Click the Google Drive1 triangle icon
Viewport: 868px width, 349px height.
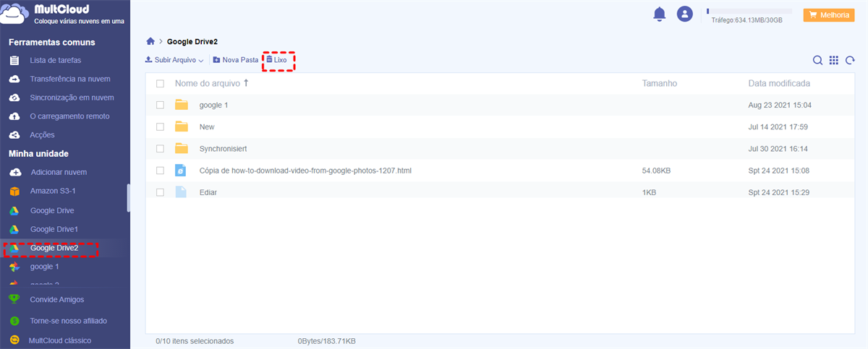point(14,229)
